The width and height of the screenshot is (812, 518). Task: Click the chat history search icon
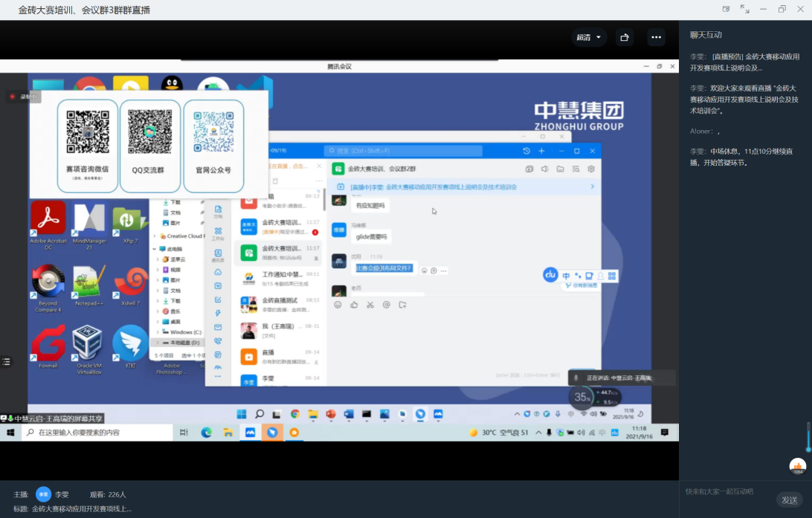click(x=576, y=169)
